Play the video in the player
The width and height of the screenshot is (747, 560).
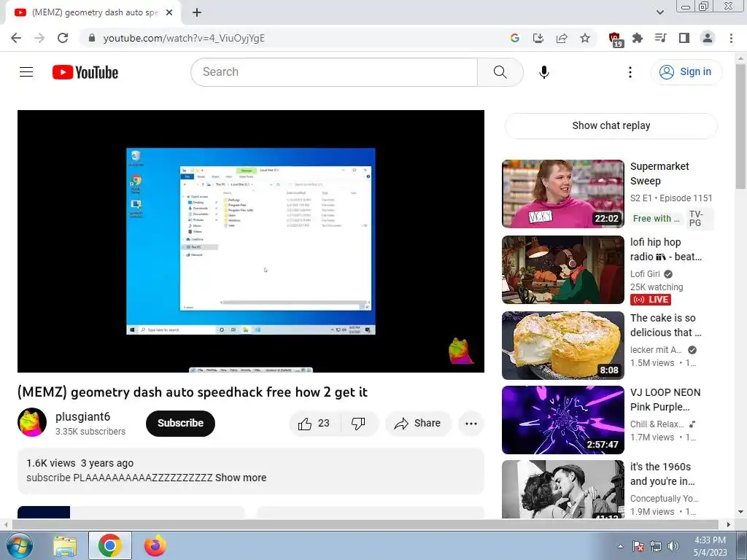tap(251, 241)
